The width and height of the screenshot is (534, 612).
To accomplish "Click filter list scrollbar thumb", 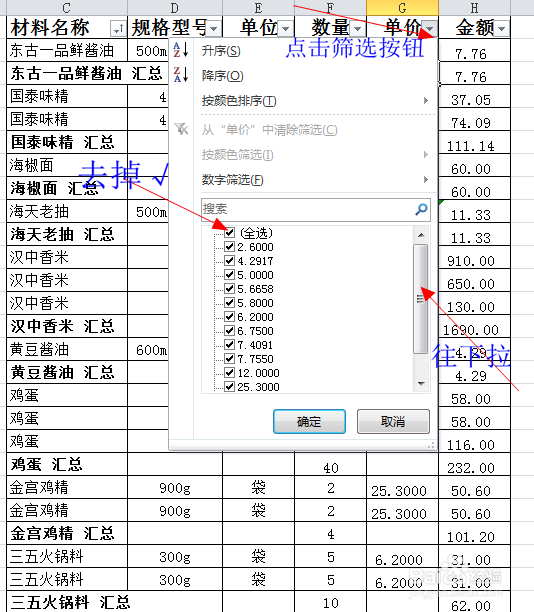I will tap(421, 299).
